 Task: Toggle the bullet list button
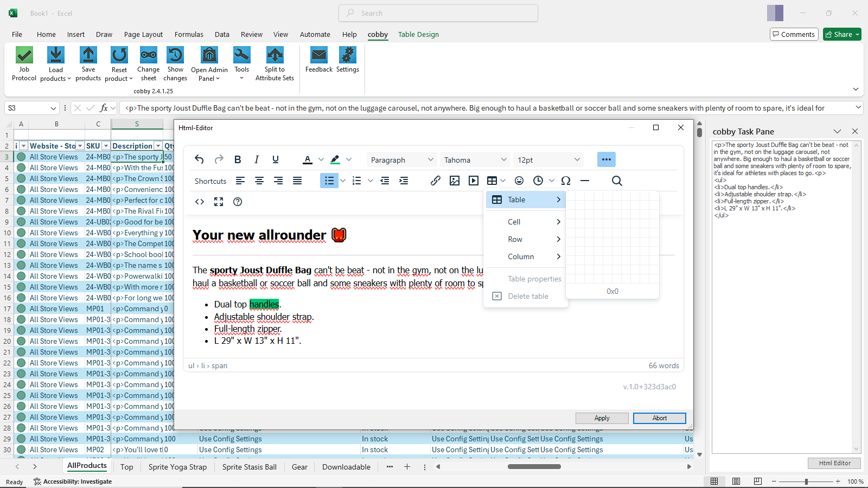(329, 181)
